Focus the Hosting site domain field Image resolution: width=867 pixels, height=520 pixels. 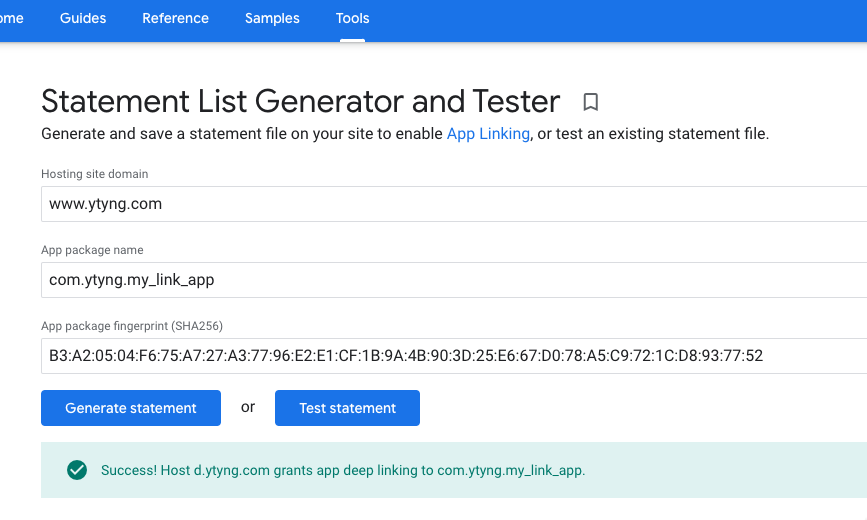tap(450, 204)
